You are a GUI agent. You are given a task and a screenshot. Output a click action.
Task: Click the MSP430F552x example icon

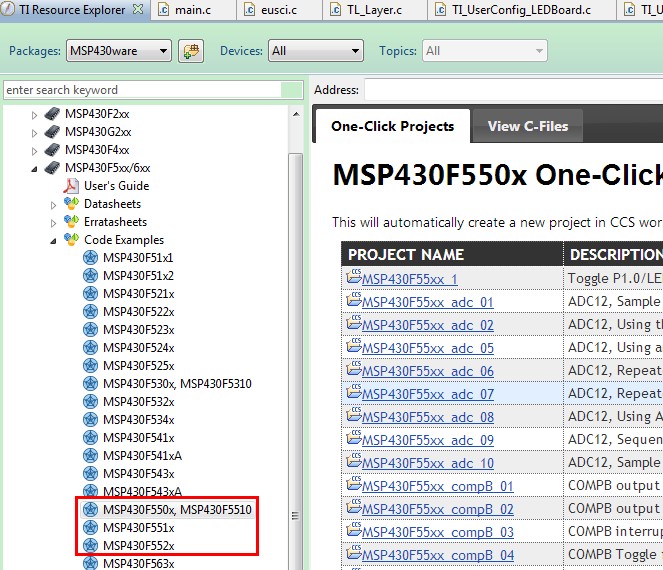point(90,545)
